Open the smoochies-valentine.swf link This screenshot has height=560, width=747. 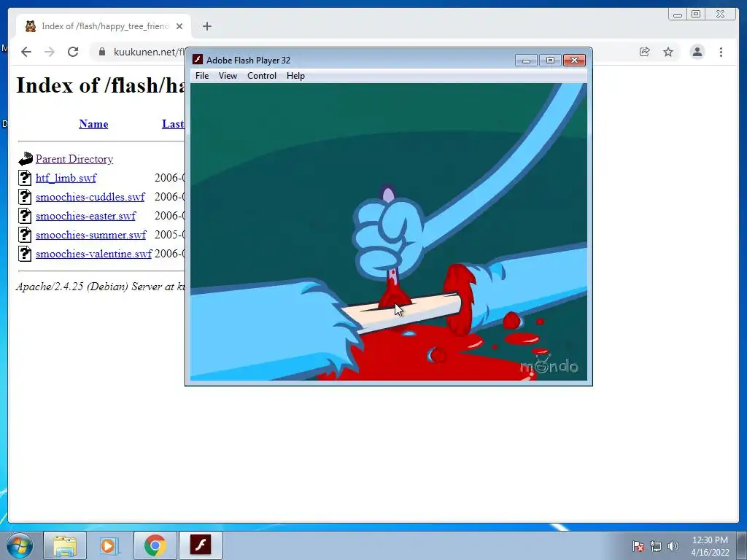(94, 254)
